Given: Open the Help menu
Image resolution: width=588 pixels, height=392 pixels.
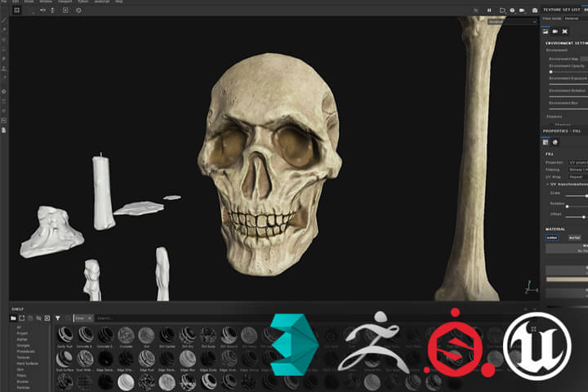Looking at the screenshot, I should tap(119, 2).
